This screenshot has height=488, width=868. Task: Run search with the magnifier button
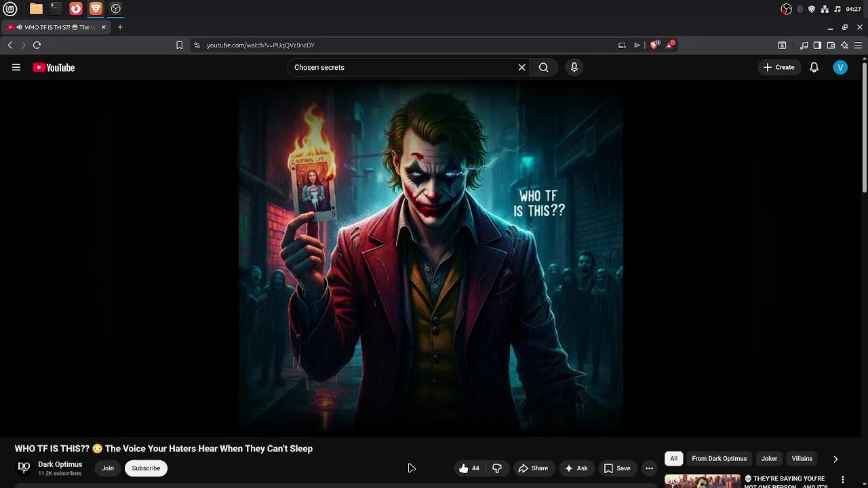[543, 67]
